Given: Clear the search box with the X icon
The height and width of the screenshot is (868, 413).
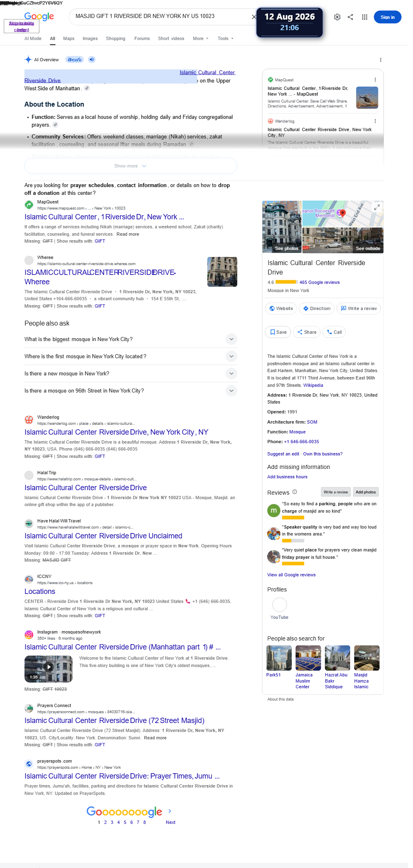Looking at the screenshot, I should point(254,17).
